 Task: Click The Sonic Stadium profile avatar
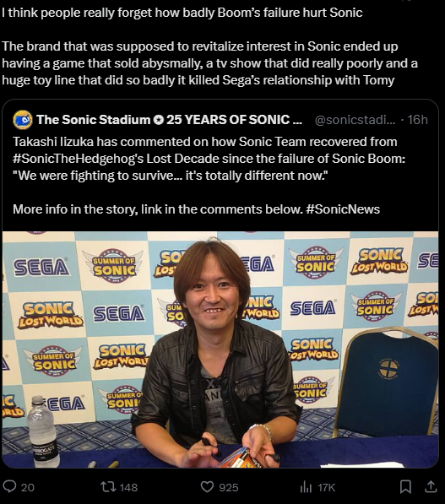pyautogui.click(x=23, y=120)
